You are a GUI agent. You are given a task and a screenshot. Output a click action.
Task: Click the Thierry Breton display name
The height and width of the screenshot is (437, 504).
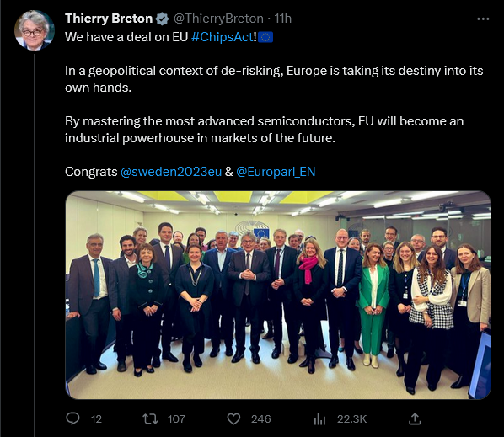pyautogui.click(x=109, y=19)
